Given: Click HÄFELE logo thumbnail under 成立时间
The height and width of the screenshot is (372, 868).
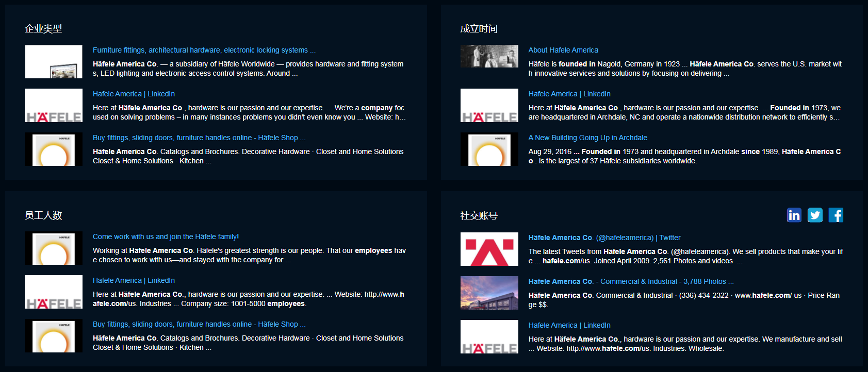Looking at the screenshot, I should tap(489, 105).
